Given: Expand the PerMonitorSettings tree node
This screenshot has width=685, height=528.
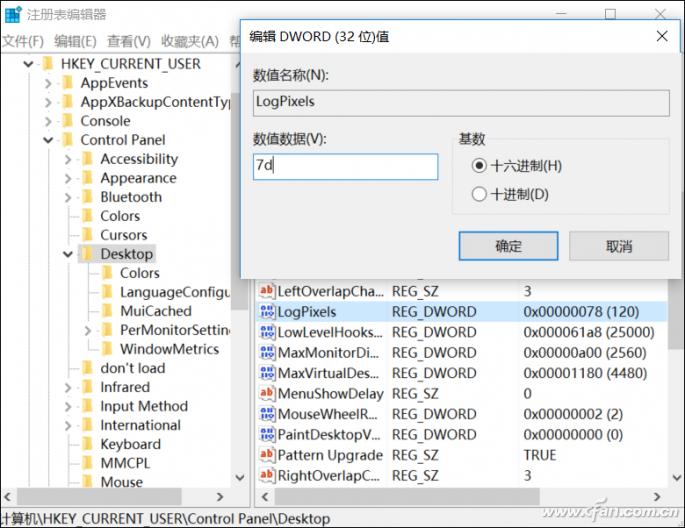Looking at the screenshot, I should pyautogui.click(x=88, y=330).
